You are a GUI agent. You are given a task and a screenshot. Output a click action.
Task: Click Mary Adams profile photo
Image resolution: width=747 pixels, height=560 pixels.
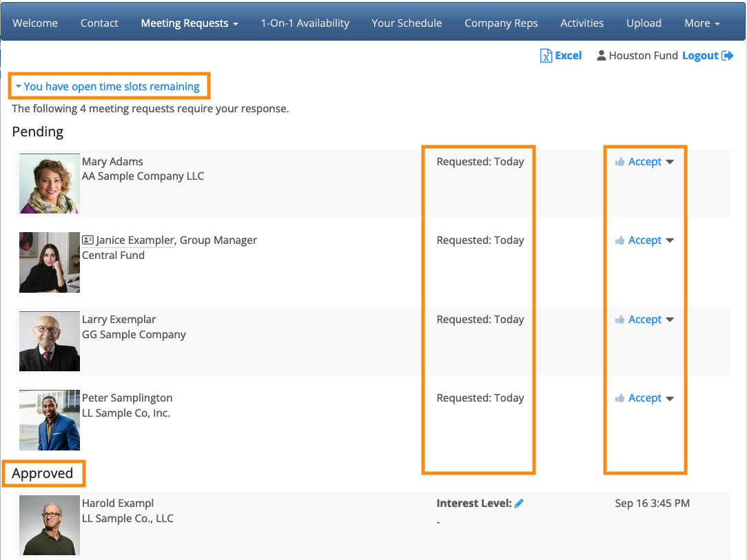49,183
